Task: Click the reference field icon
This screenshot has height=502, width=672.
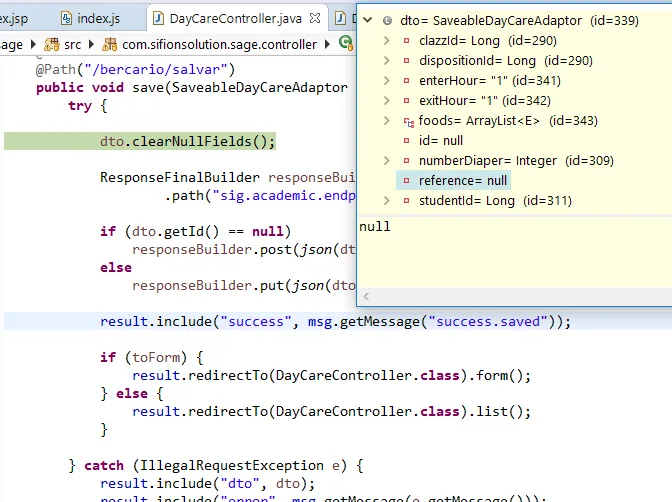Action: click(x=406, y=180)
